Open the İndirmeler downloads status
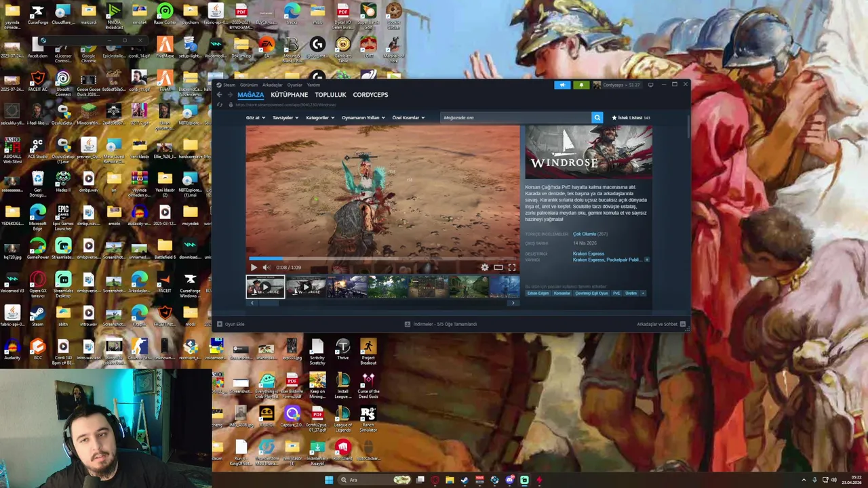Viewport: 868px width, 488px height. [441, 325]
